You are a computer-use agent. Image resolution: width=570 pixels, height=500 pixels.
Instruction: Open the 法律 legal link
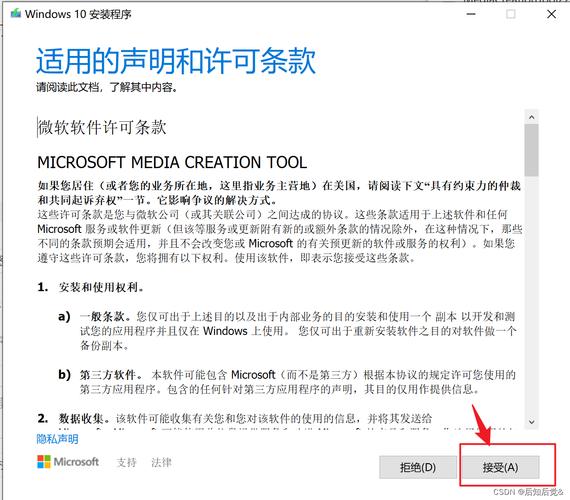(x=161, y=462)
